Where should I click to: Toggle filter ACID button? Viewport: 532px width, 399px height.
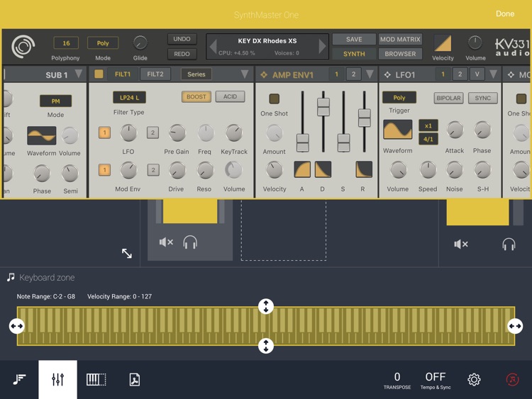(230, 96)
